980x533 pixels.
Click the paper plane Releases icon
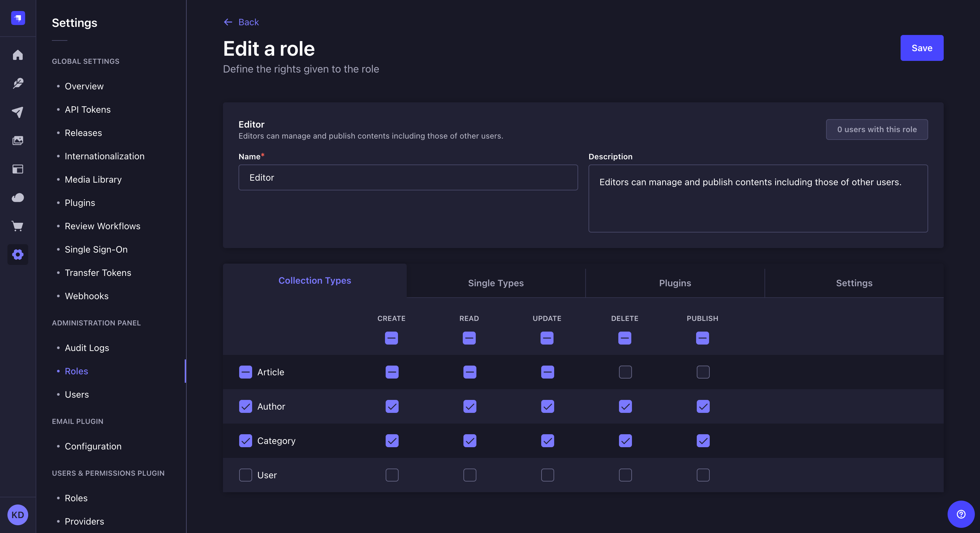[18, 112]
